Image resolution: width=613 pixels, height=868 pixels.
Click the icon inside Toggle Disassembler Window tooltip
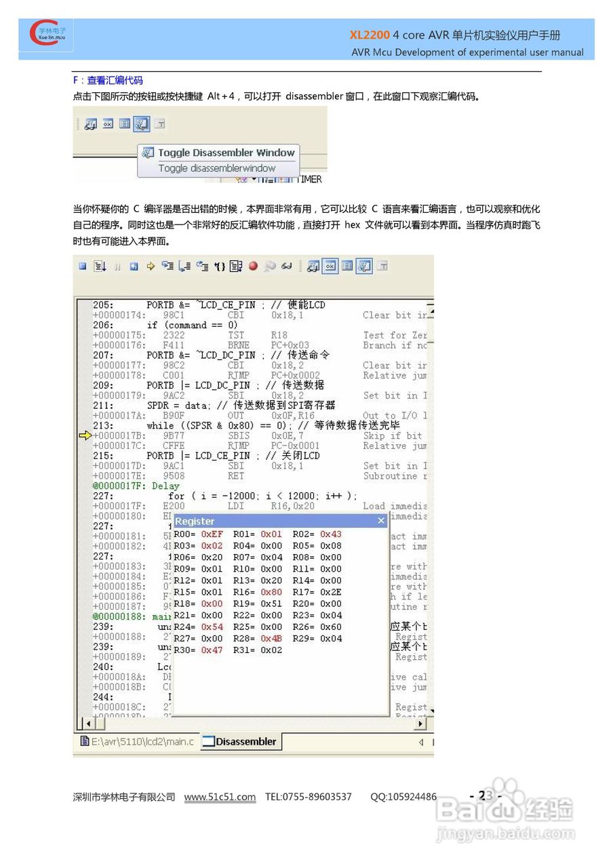pos(147,153)
